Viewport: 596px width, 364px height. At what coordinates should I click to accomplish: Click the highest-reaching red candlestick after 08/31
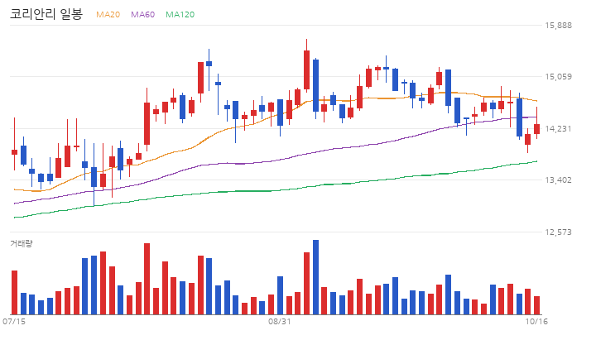(307, 65)
